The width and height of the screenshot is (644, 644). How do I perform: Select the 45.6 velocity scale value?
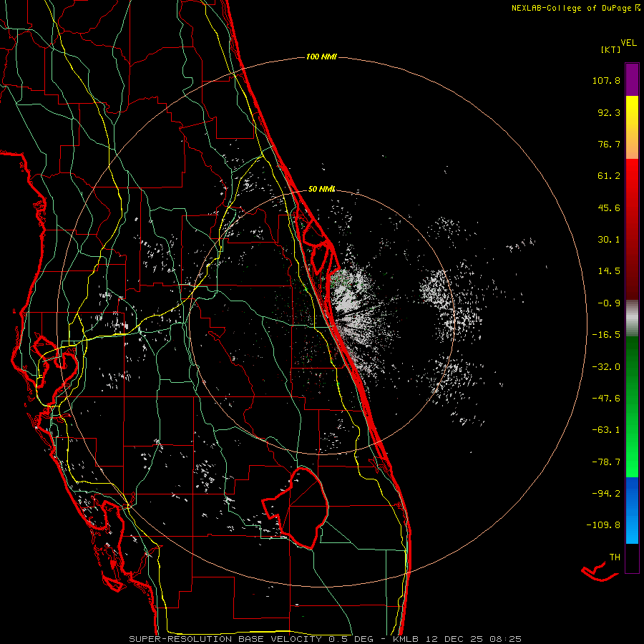609,208
